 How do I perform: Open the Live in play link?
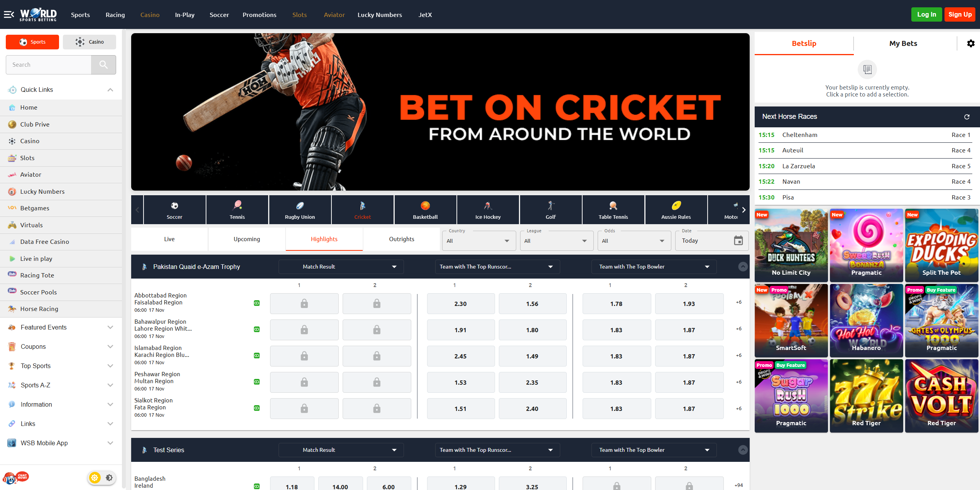click(36, 259)
